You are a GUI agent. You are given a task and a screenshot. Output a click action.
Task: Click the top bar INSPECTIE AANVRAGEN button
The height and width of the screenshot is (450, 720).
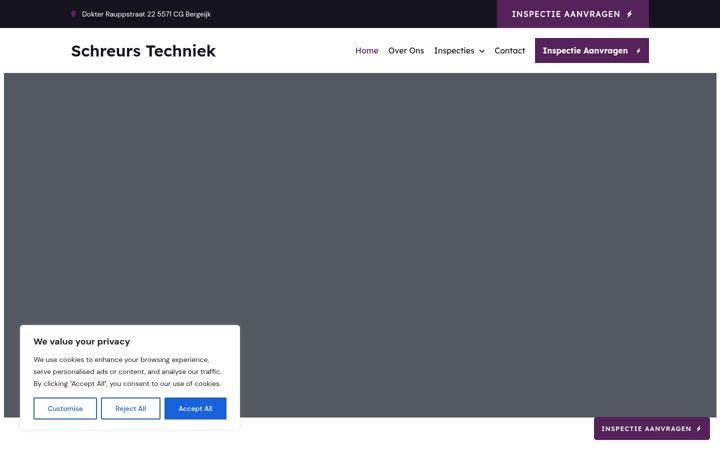573,14
